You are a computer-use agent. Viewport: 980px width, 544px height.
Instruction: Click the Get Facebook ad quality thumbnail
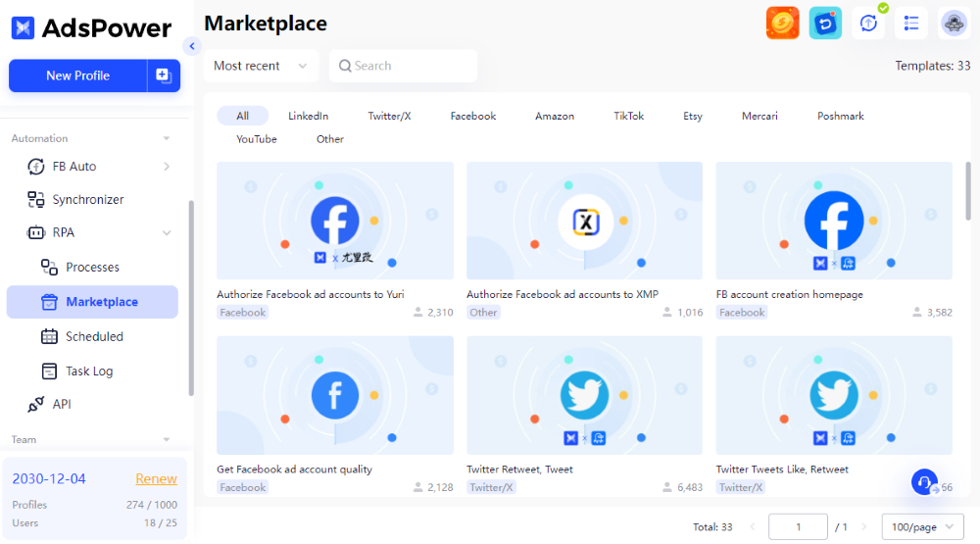[x=335, y=395]
